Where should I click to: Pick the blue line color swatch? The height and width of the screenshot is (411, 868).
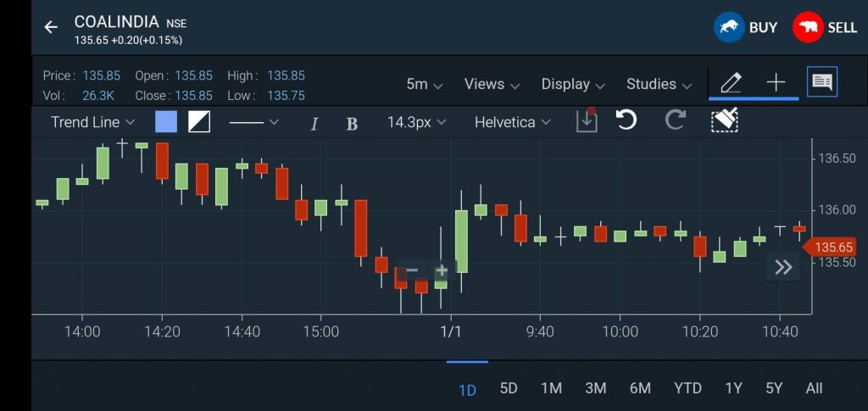coord(166,122)
